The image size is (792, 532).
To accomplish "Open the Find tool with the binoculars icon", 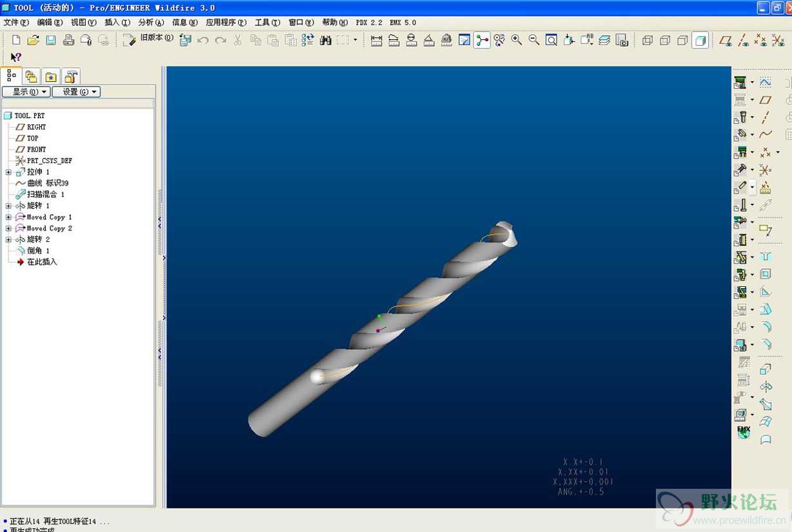I will 326,40.
